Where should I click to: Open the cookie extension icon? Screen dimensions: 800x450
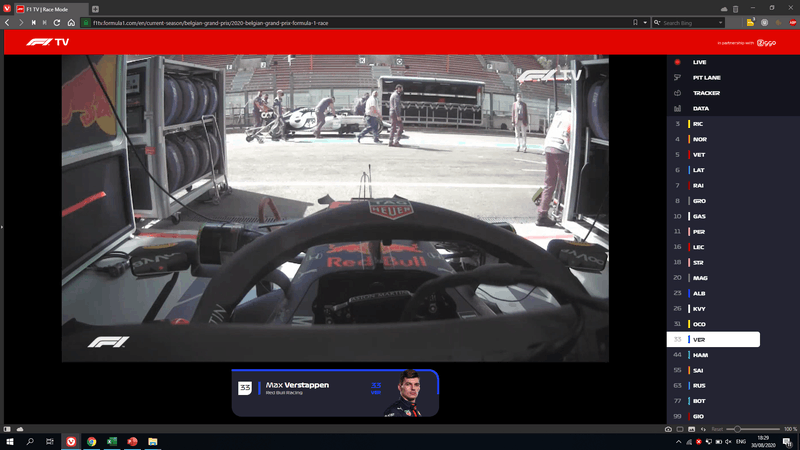click(779, 22)
